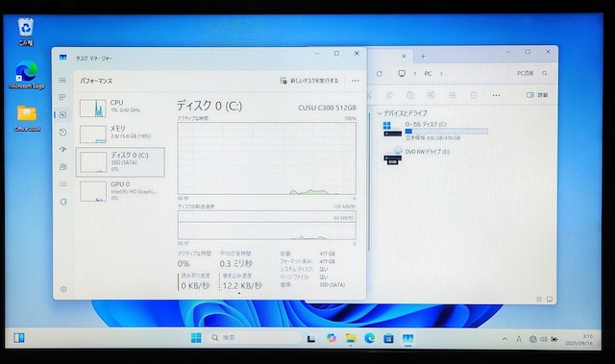This screenshot has height=364, width=615.
Task: Open the Office 2024 desktop folder
Action: coord(27,117)
